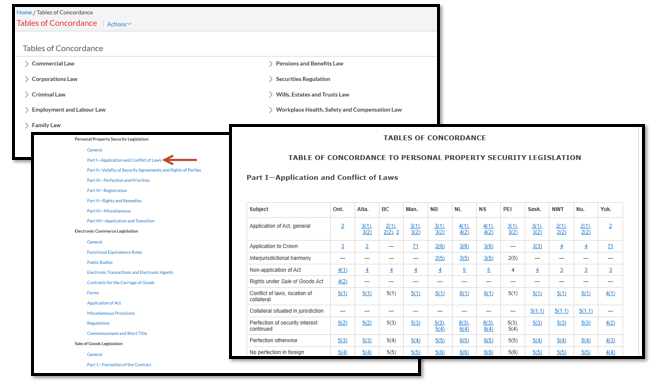Open Functional Equivalency Rules link
This screenshot has width=663, height=381.
click(114, 252)
